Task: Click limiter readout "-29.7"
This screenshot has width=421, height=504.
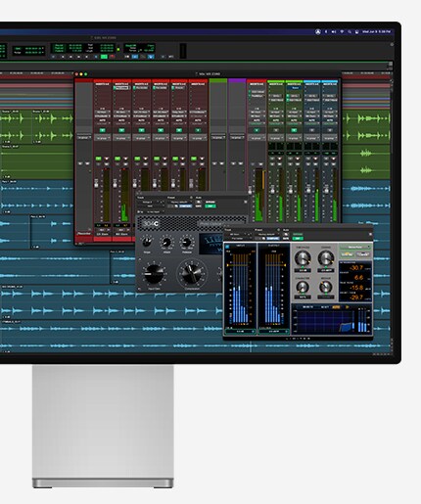Action: click(x=355, y=298)
